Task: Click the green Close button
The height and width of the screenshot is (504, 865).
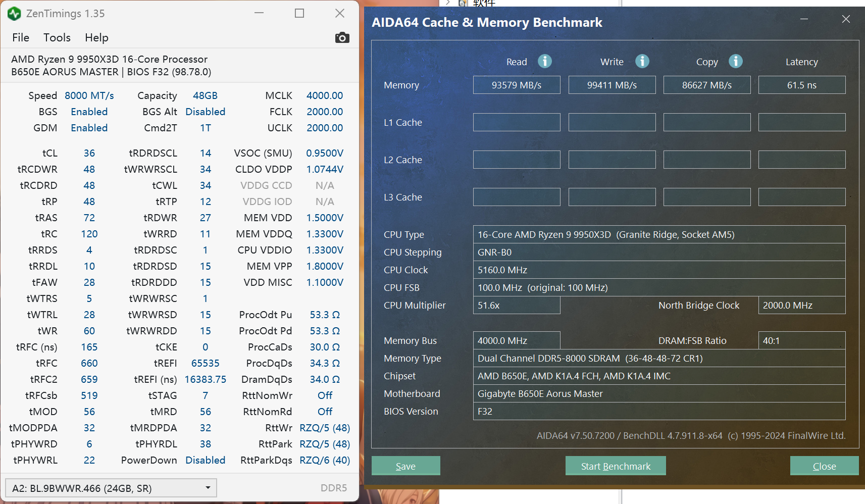Action: pyautogui.click(x=824, y=466)
